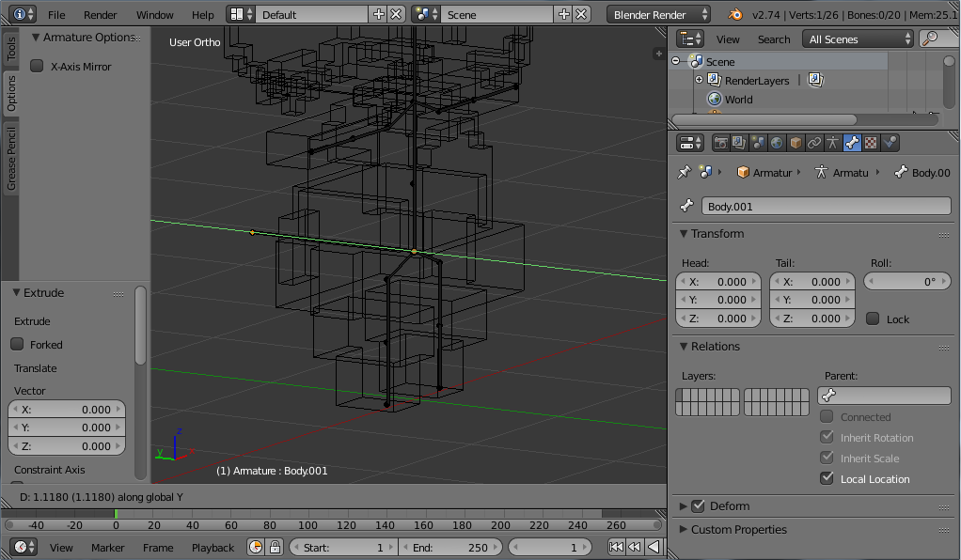The image size is (961, 560).
Task: Check the Forked extrude option
Action: pos(17,345)
